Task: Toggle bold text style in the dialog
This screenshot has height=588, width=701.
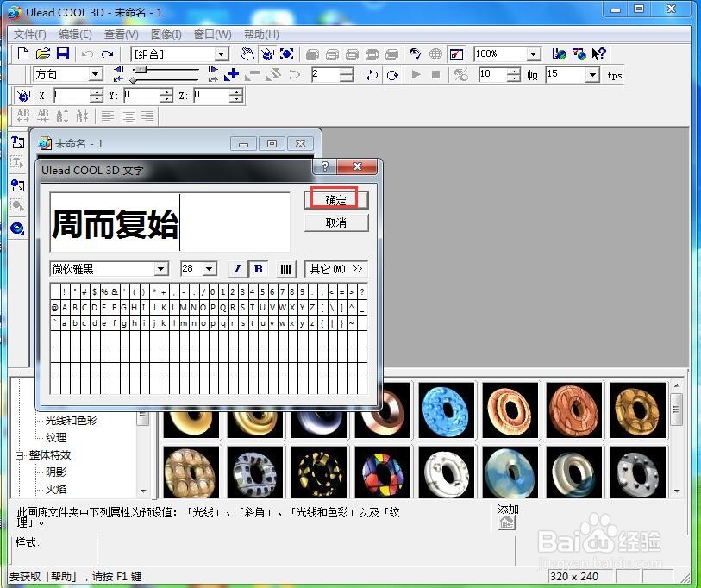Action: tap(259, 269)
